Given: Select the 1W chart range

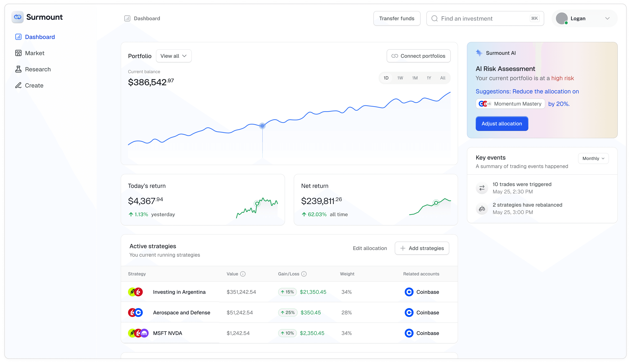Looking at the screenshot, I should 400,78.
